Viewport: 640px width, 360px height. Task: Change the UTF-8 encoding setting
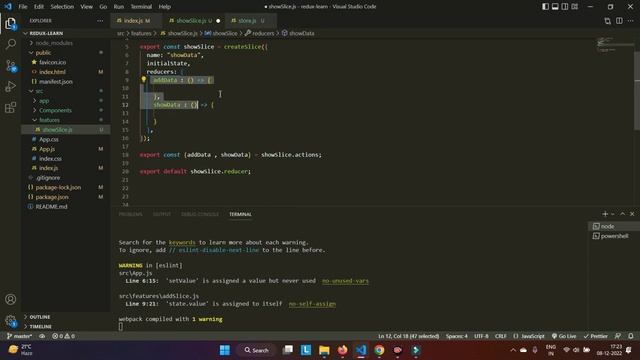click(481, 336)
